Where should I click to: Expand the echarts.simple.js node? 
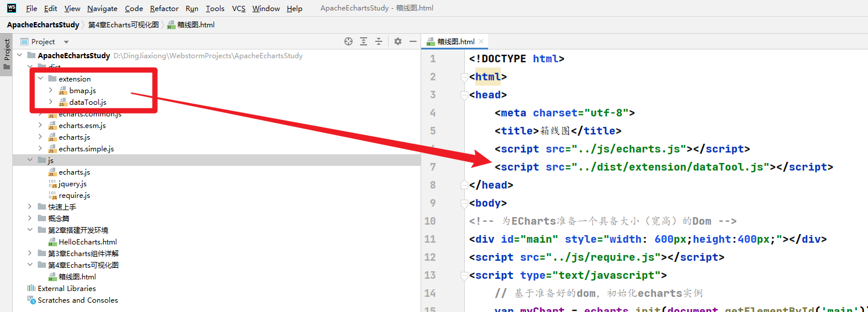click(41, 148)
